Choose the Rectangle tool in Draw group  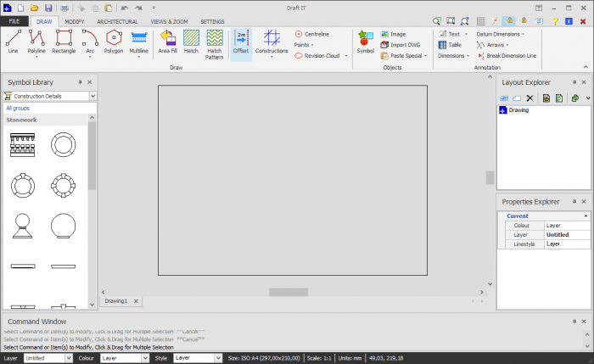(x=63, y=41)
